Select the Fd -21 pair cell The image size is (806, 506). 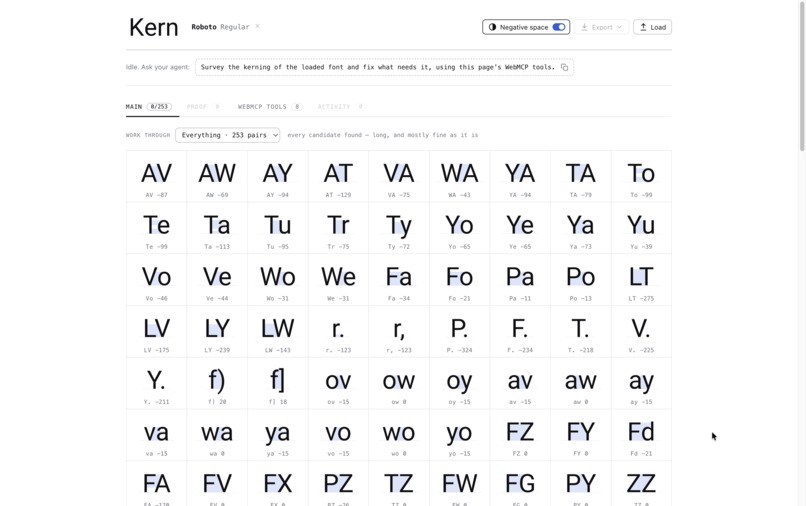tap(642, 436)
